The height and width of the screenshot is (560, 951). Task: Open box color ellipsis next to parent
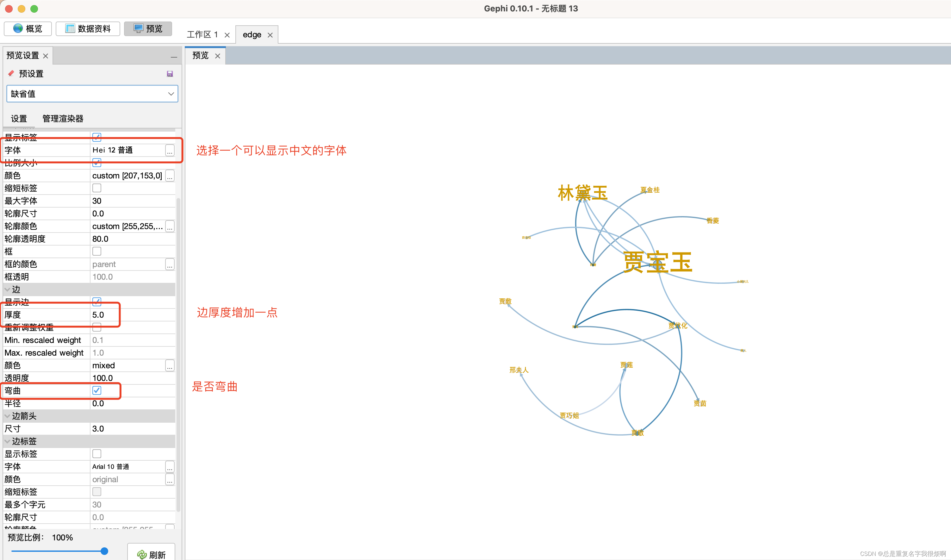click(170, 264)
